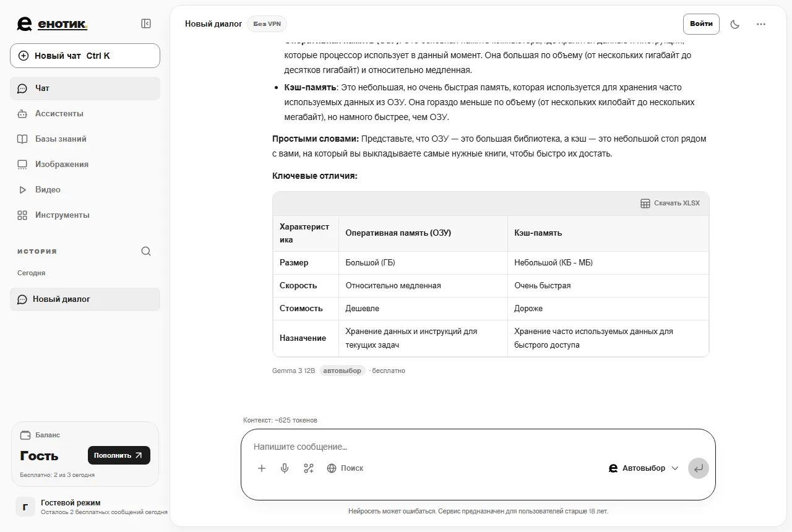Search chat history with magnifier icon
This screenshot has width=792, height=532.
(146, 251)
